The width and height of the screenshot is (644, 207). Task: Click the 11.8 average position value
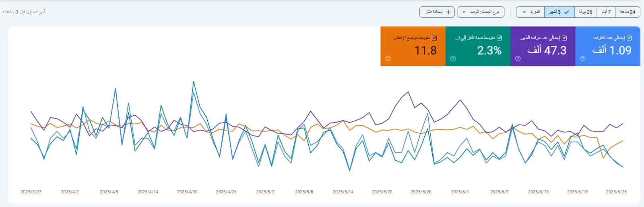(x=425, y=50)
